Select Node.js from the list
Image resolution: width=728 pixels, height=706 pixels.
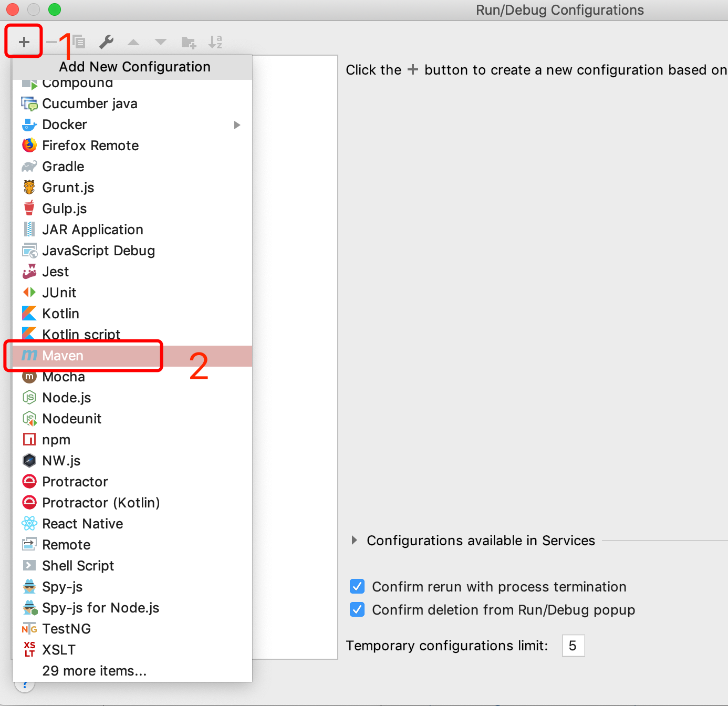(x=132, y=398)
